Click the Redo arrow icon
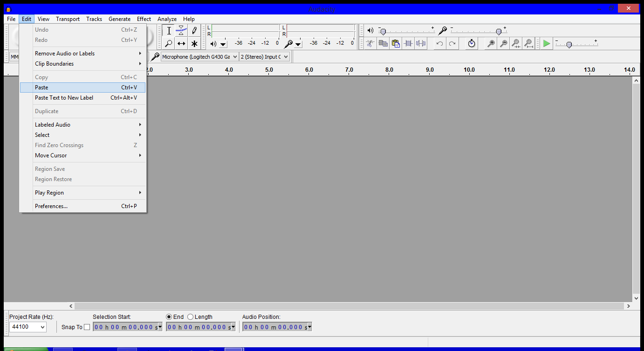This screenshot has height=351, width=644. 452,43
